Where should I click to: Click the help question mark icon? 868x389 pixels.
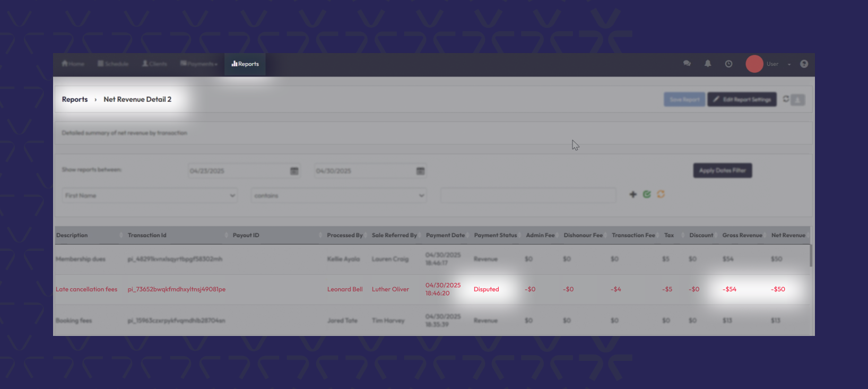[x=804, y=64]
